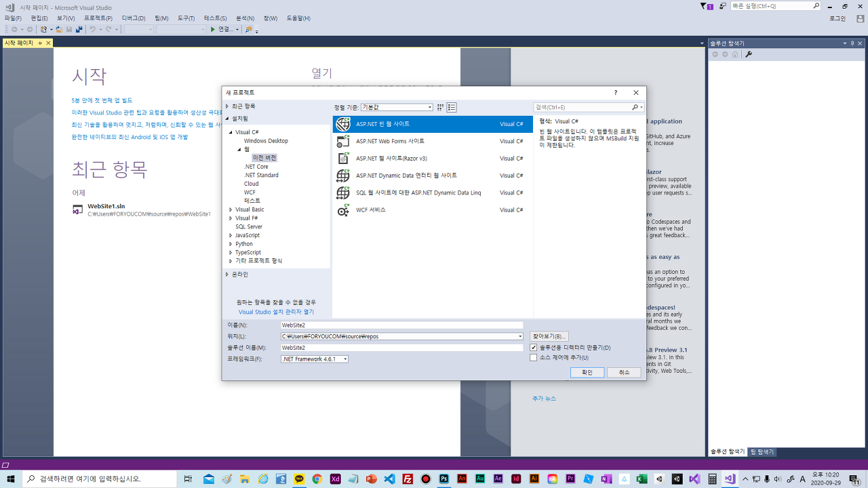Open FileZilla from the taskbar
The image size is (868, 488).
click(408, 479)
